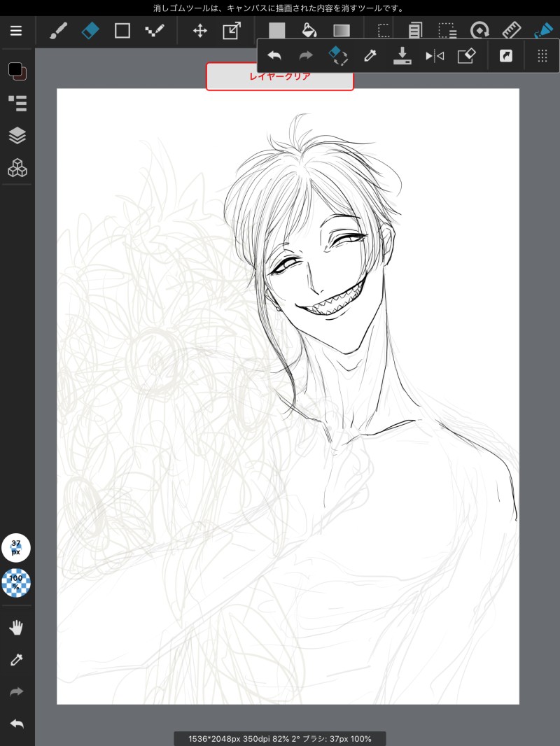
Task: Flip canvas horizontally with mirror icon
Action: click(x=435, y=56)
